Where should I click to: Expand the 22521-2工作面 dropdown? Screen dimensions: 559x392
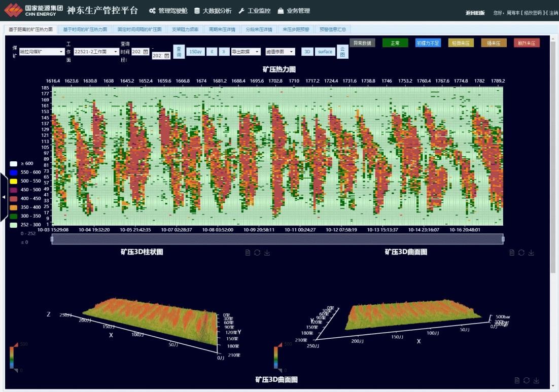tap(96, 52)
